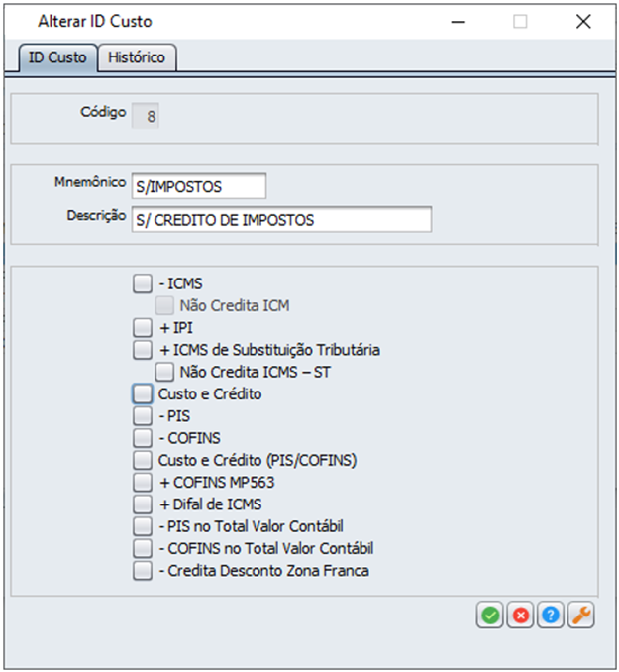Check the - PIS checkbox
The width and height of the screenshot is (619, 672).
(143, 416)
